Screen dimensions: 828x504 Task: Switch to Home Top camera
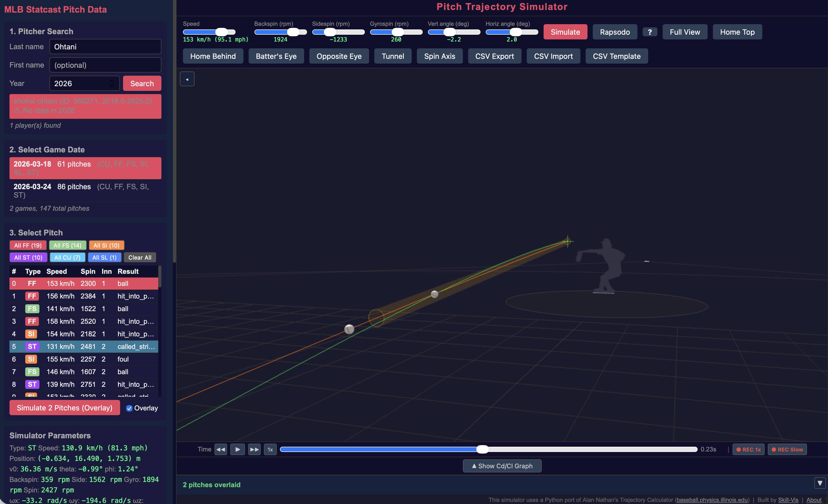(x=737, y=32)
